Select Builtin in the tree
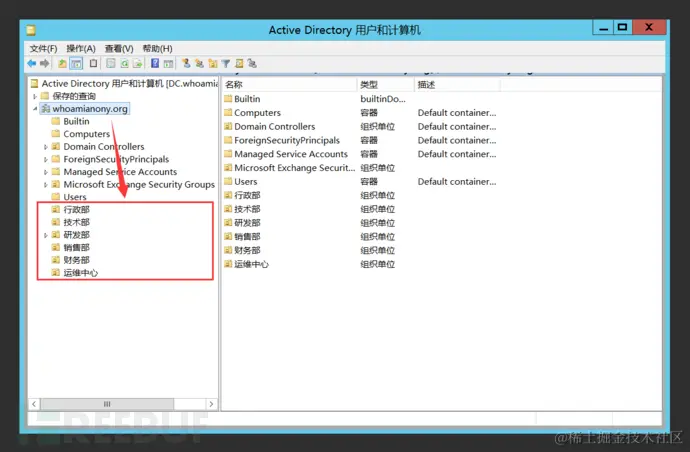The image size is (690, 452). [76, 121]
